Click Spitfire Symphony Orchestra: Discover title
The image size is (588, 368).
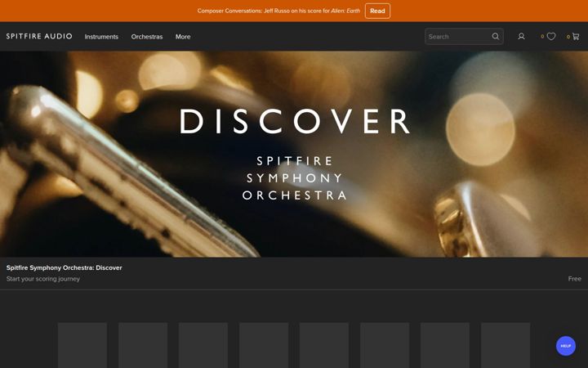65,267
